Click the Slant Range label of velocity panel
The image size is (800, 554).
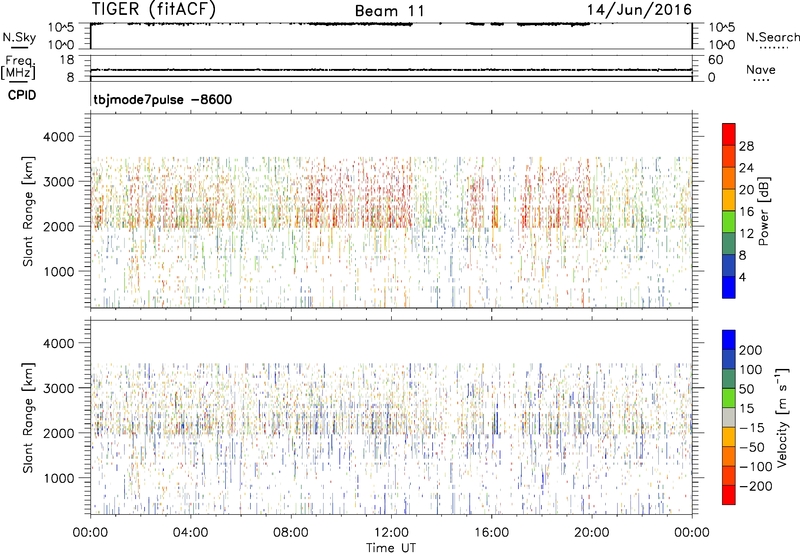(28, 417)
